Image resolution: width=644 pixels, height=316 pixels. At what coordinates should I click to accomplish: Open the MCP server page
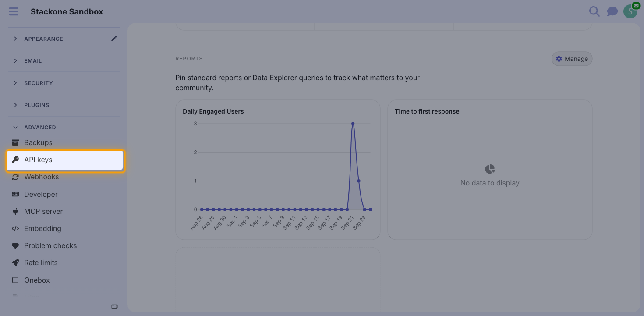[64, 211]
